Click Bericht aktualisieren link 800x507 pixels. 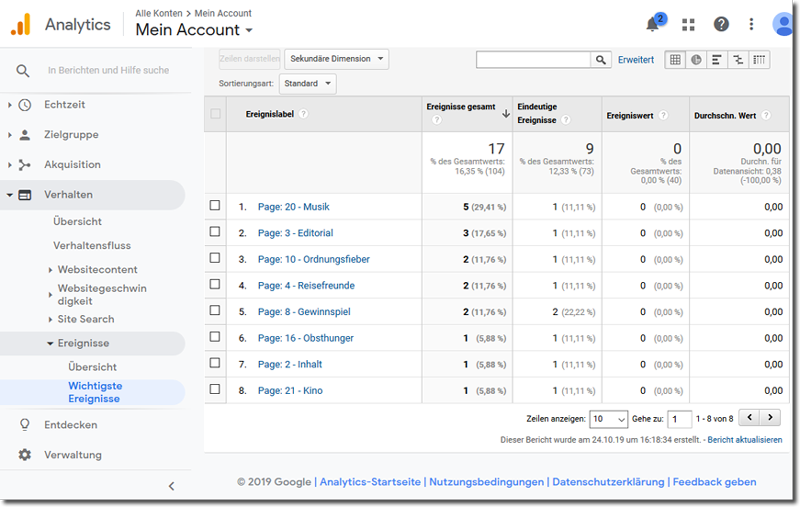(x=744, y=440)
